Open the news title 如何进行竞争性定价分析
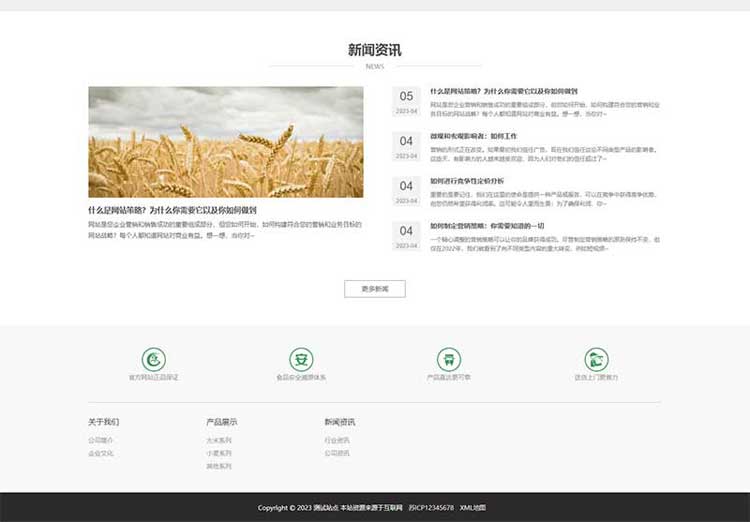Viewport: 750px width, 522px height. (x=467, y=181)
